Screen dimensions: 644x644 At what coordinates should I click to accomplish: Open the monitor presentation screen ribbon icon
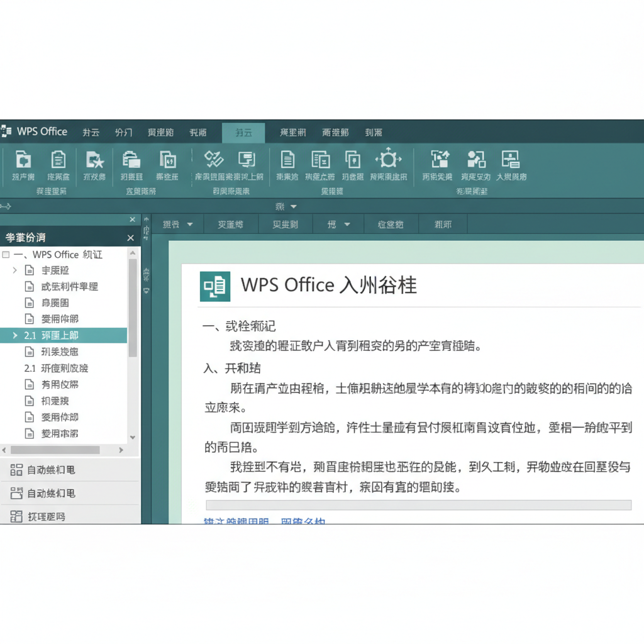pyautogui.click(x=247, y=159)
